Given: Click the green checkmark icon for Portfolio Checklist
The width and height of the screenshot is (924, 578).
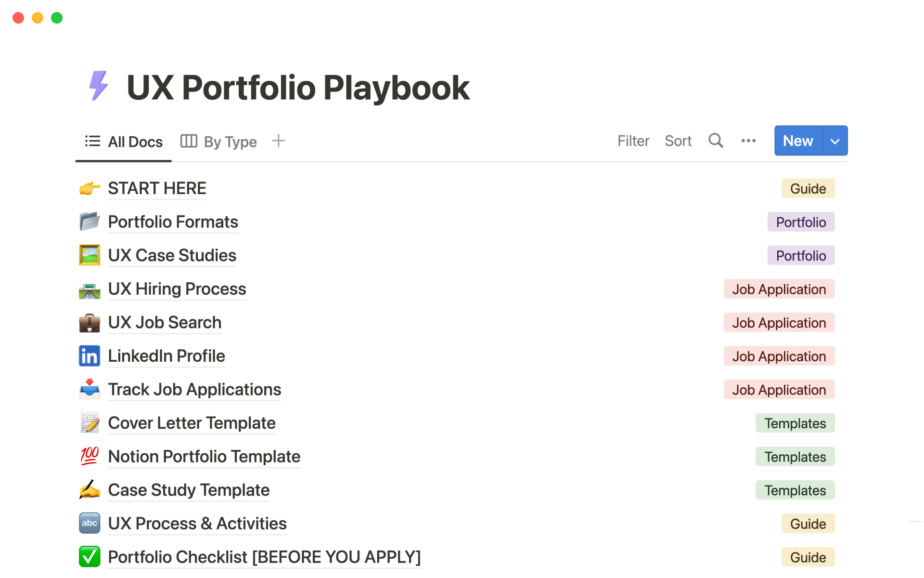Looking at the screenshot, I should point(90,557).
